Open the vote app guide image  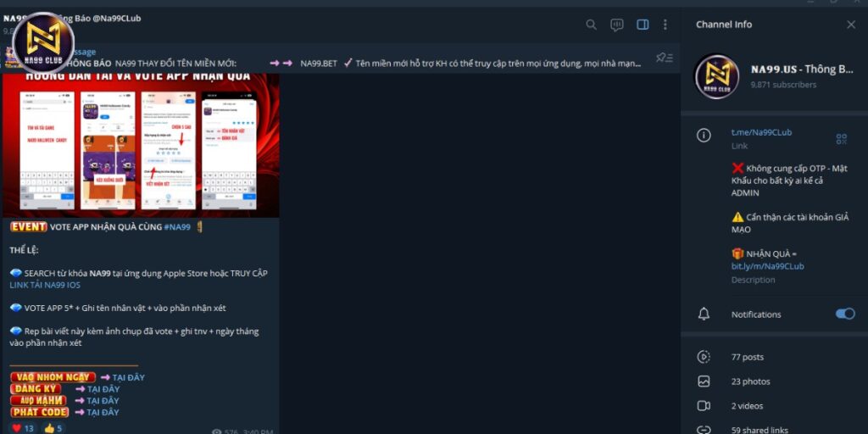point(141,144)
